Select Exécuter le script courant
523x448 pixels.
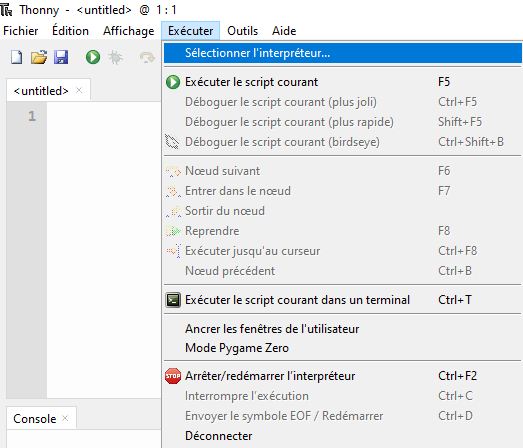point(342,82)
